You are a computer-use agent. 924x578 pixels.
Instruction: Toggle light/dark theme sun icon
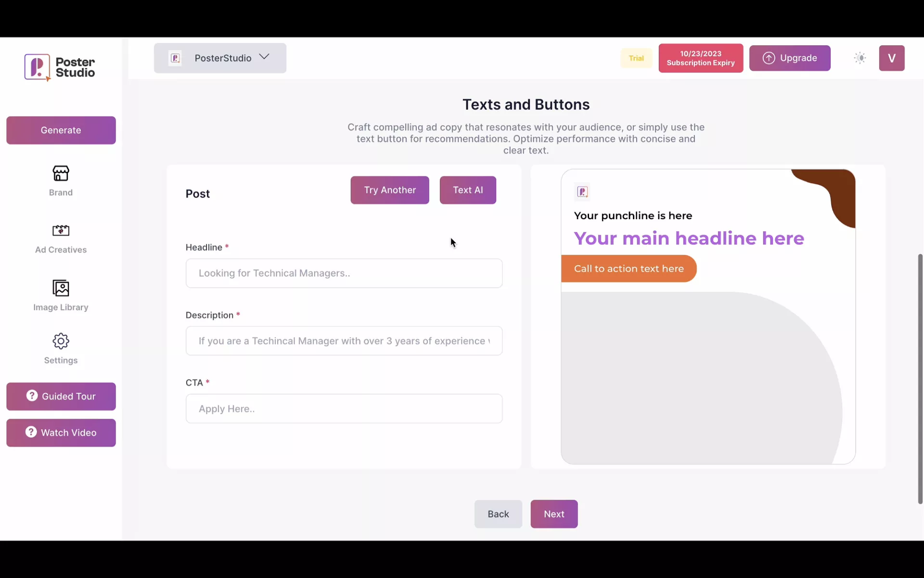(860, 58)
